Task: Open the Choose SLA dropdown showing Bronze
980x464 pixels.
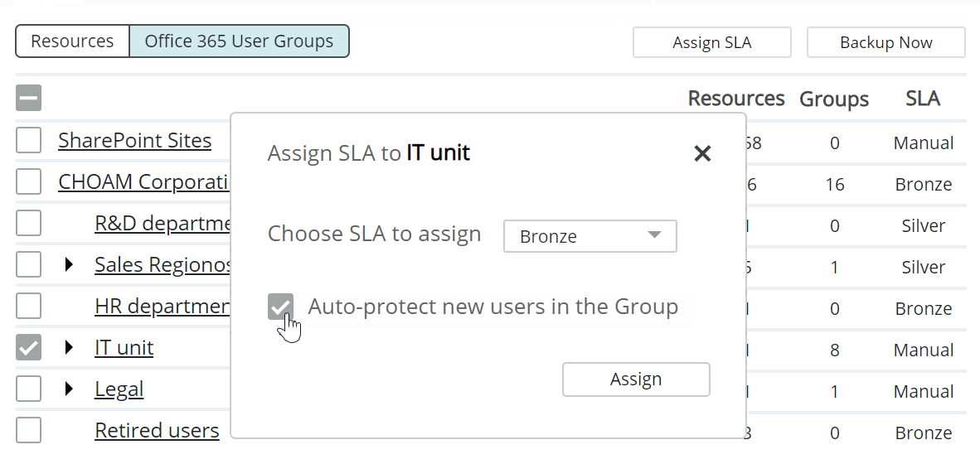Action: (589, 236)
